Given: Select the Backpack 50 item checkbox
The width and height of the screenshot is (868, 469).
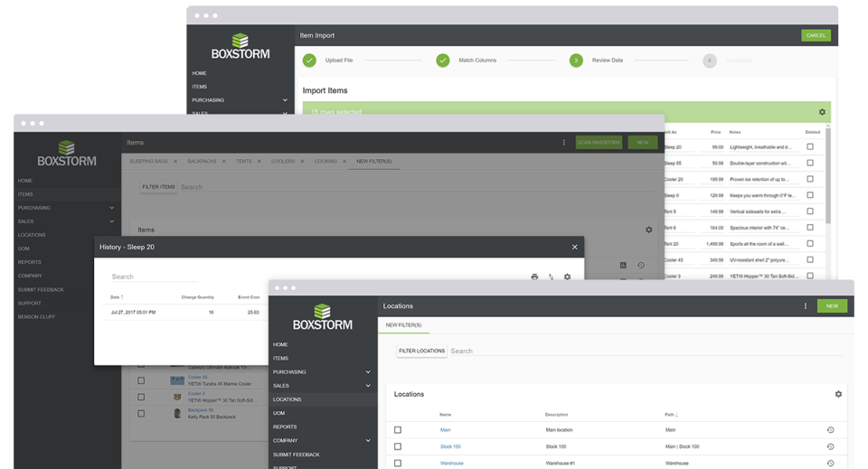Looking at the screenshot, I should click(141, 413).
